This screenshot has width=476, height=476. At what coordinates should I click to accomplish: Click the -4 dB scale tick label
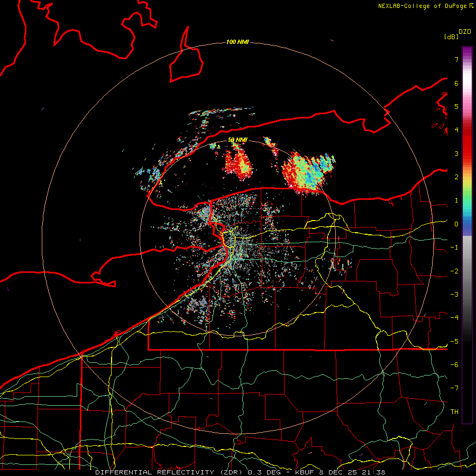[x=454, y=318]
